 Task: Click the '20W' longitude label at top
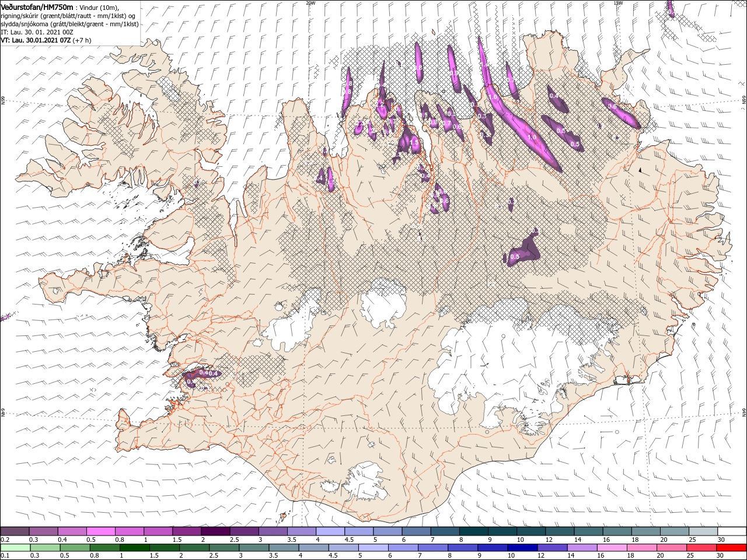310,3
